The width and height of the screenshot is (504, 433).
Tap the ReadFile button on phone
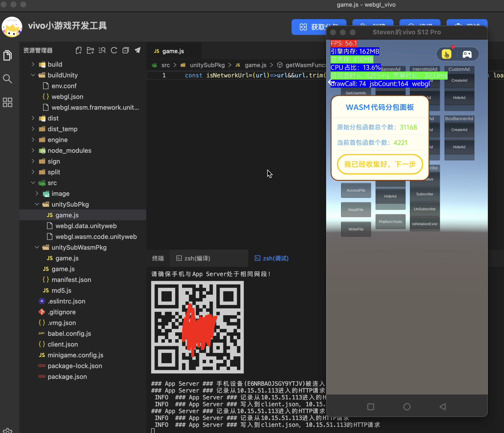click(x=356, y=210)
